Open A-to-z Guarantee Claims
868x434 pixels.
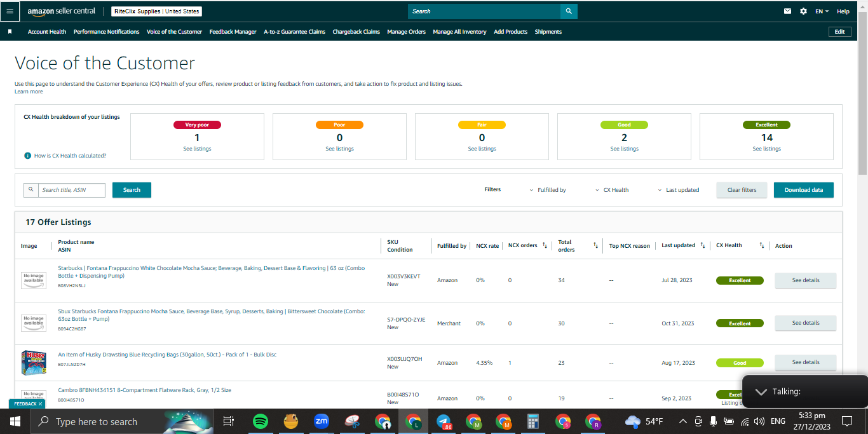point(294,32)
